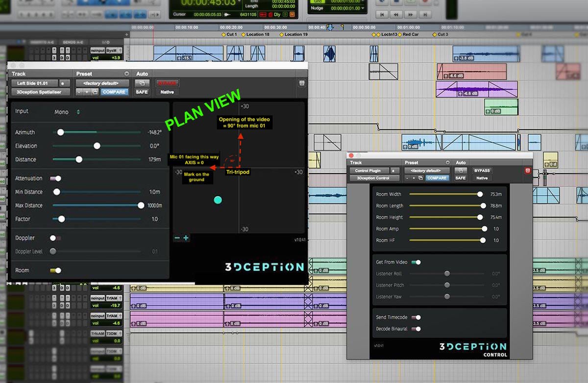Image resolution: width=588 pixels, height=383 pixels.
Task: Toggle the Room switch in Spatialiser
Action: [x=56, y=270]
